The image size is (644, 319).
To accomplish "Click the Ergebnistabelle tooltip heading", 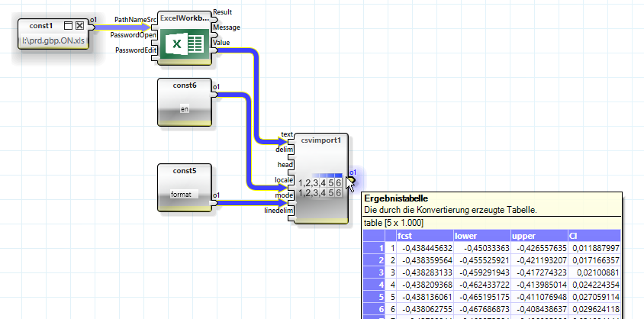I will point(396,198).
